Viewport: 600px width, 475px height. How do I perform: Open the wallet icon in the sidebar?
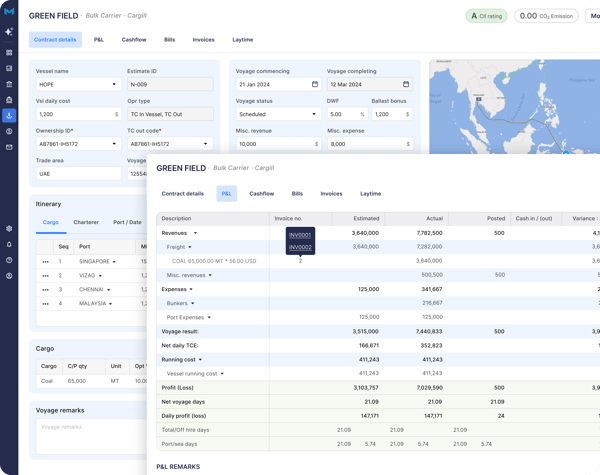[9, 68]
